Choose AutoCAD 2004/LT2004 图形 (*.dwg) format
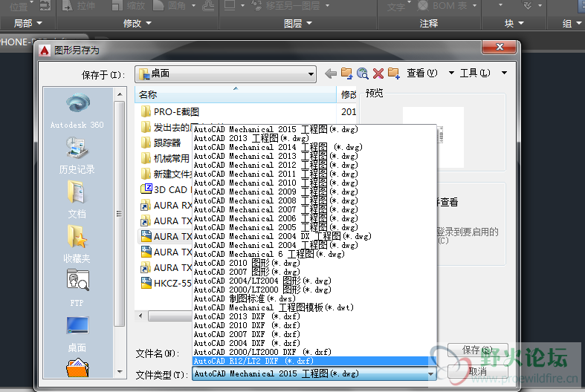 coord(314,281)
